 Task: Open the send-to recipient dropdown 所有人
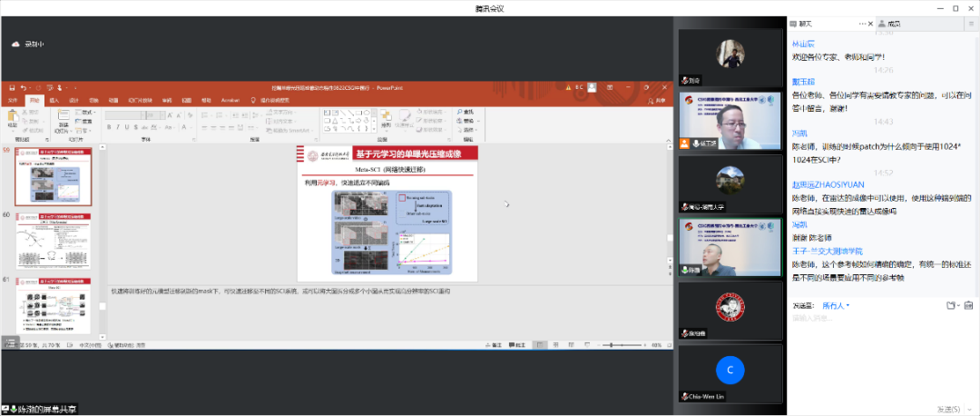pos(836,306)
